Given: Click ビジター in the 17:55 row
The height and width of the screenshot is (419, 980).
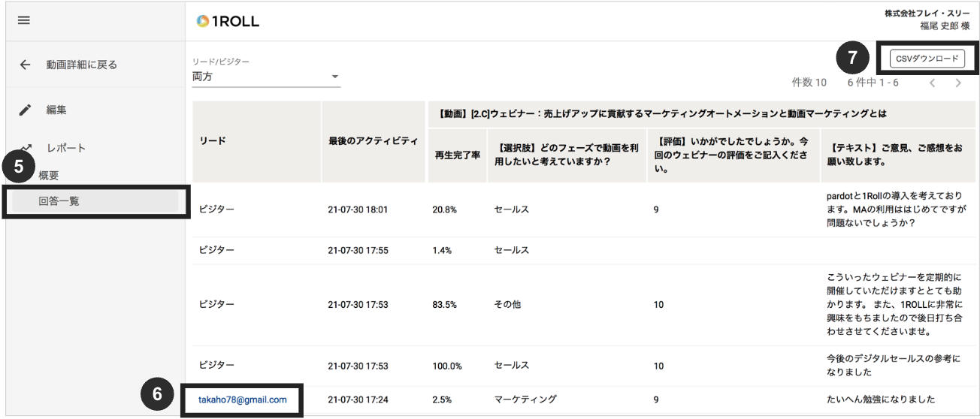Looking at the screenshot, I should (x=216, y=249).
